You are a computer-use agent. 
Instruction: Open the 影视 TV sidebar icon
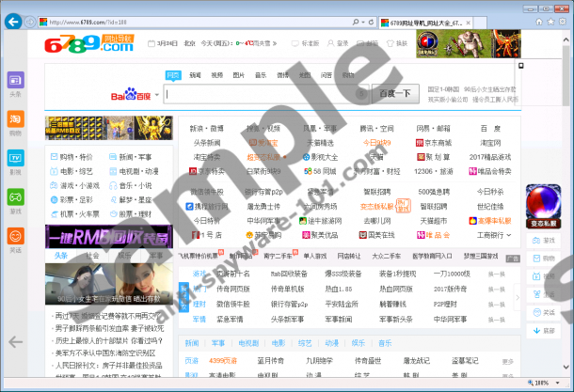coord(15,161)
